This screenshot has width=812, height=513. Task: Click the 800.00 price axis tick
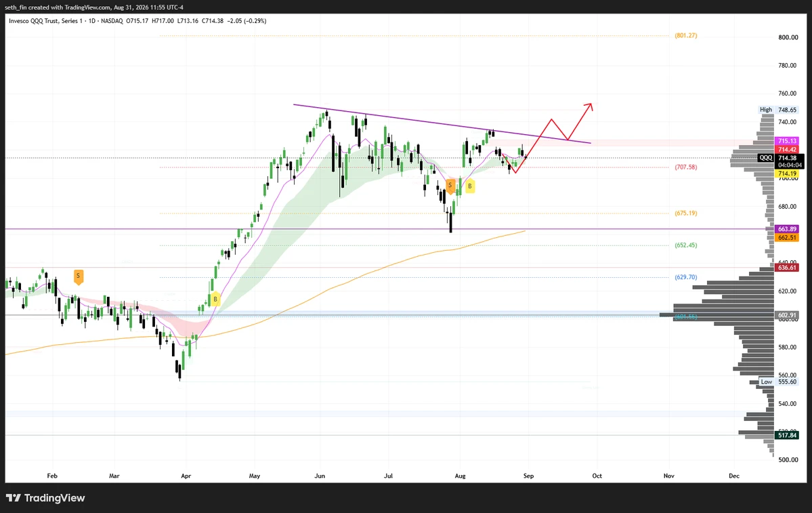(x=788, y=37)
